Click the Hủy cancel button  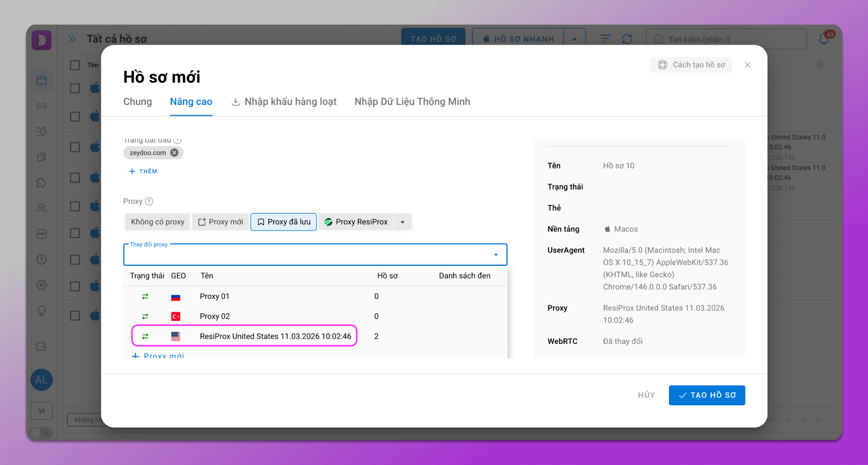646,396
